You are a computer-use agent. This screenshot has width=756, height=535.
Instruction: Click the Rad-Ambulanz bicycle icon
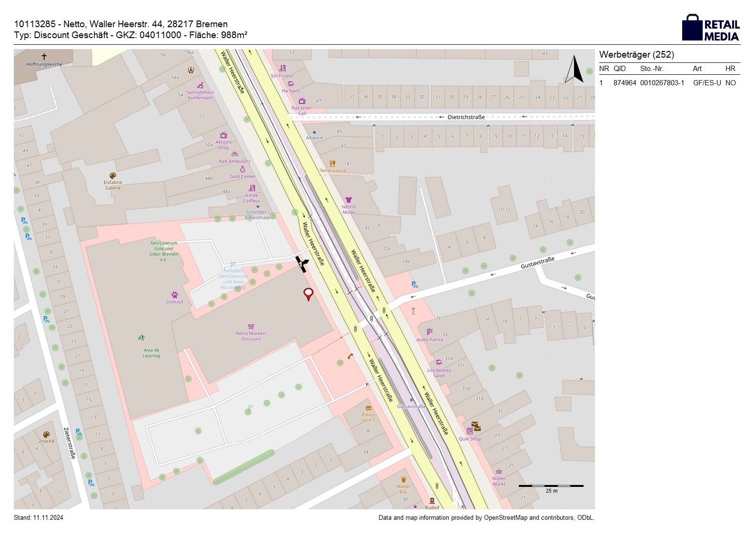[x=234, y=154]
